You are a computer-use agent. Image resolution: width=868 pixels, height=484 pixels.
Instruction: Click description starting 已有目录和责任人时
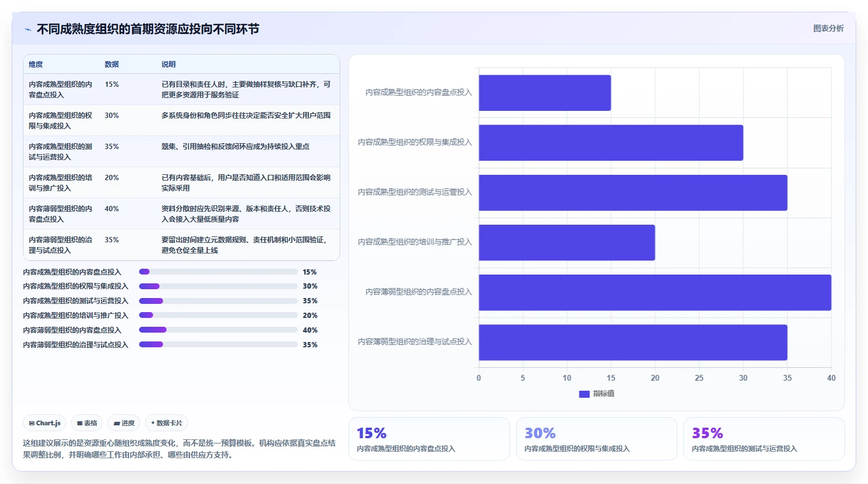[x=246, y=90]
